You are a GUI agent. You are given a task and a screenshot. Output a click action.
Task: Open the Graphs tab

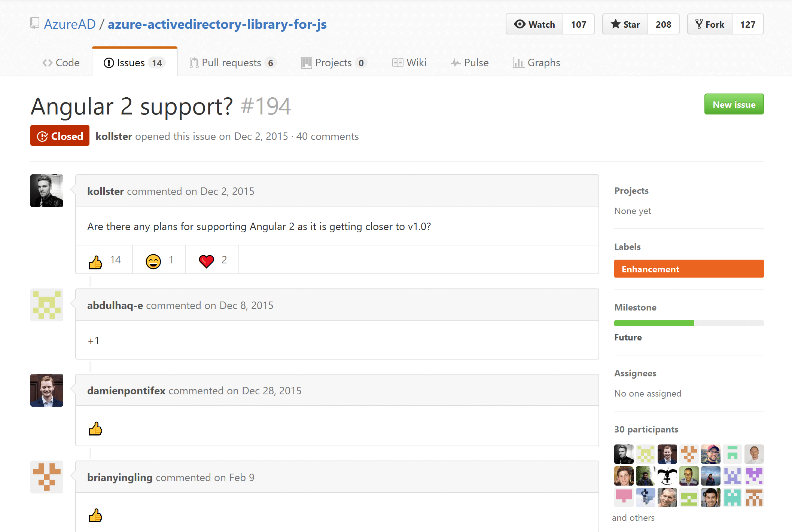tap(536, 62)
